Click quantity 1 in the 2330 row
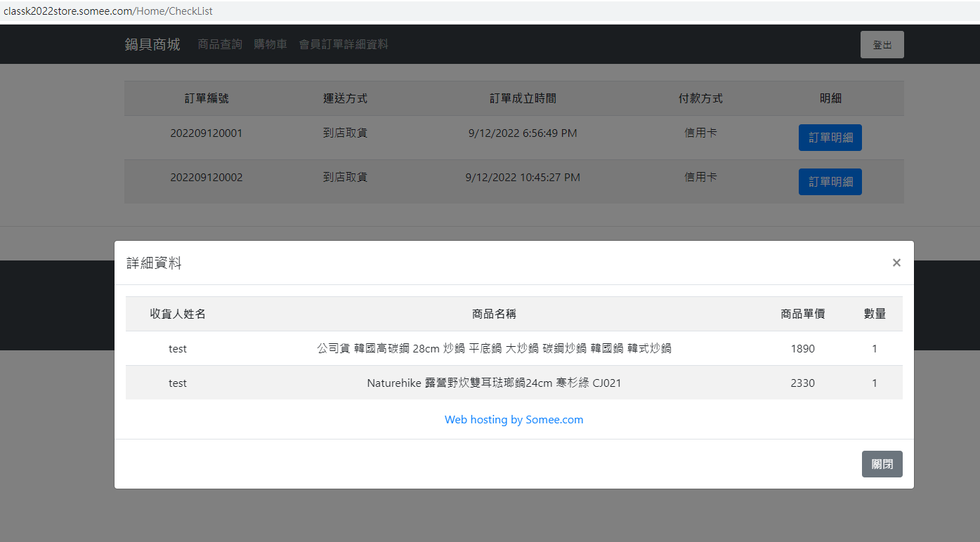Image resolution: width=980 pixels, height=542 pixels. pos(875,383)
